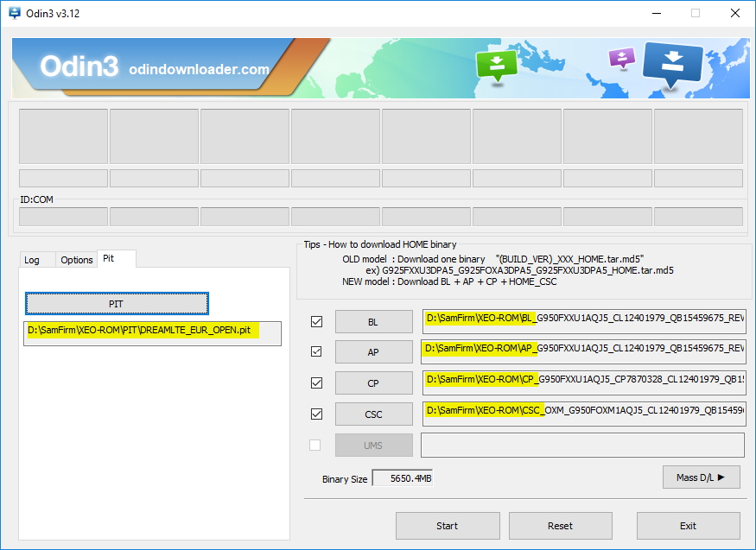
Task: Click the 'Tips - How to download HOME binary' heading
Action: click(380, 244)
